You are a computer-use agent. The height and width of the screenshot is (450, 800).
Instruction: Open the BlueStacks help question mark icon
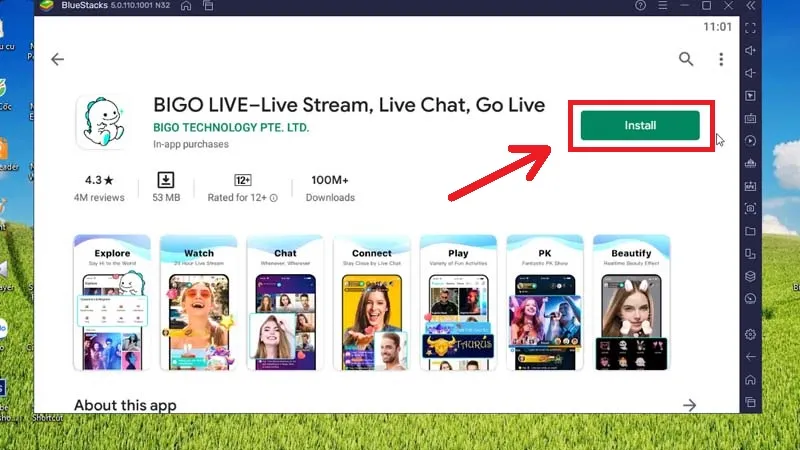click(x=640, y=6)
